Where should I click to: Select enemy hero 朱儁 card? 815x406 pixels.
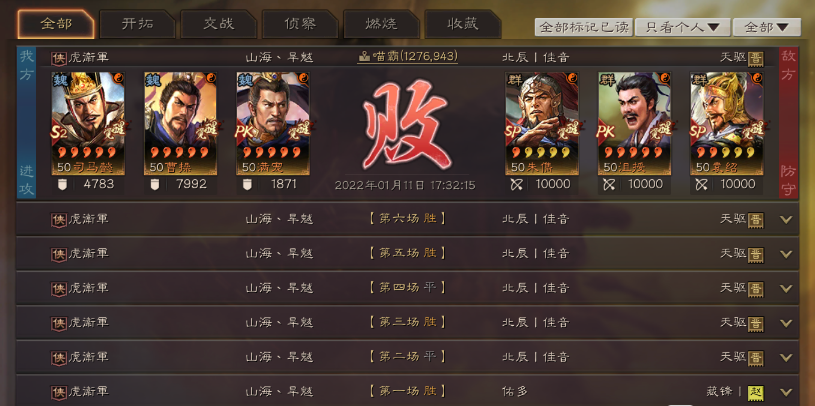click(542, 123)
